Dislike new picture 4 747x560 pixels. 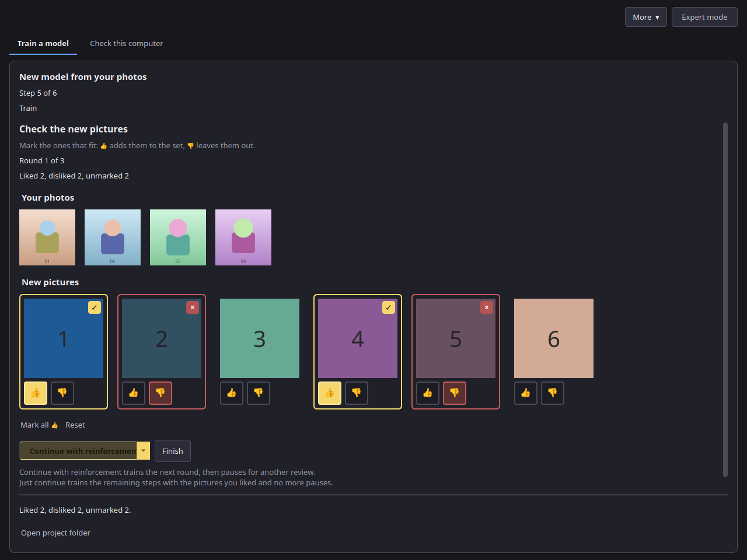pyautogui.click(x=357, y=393)
